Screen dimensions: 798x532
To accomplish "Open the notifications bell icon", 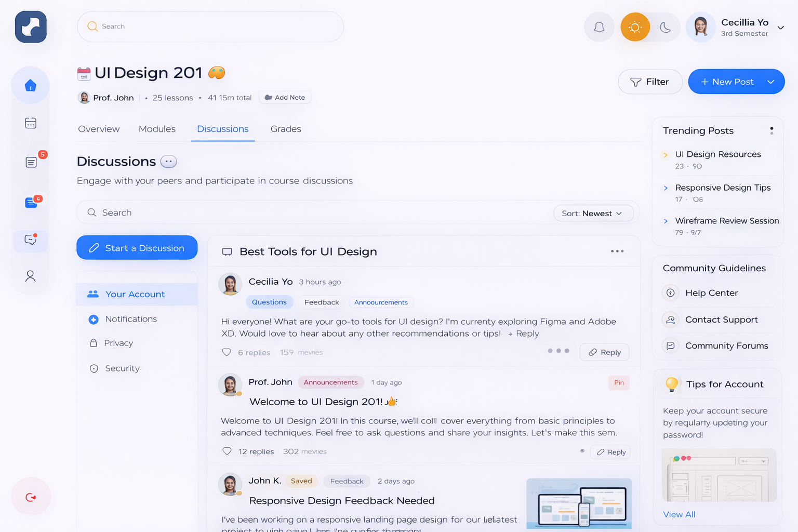I will [x=599, y=27].
